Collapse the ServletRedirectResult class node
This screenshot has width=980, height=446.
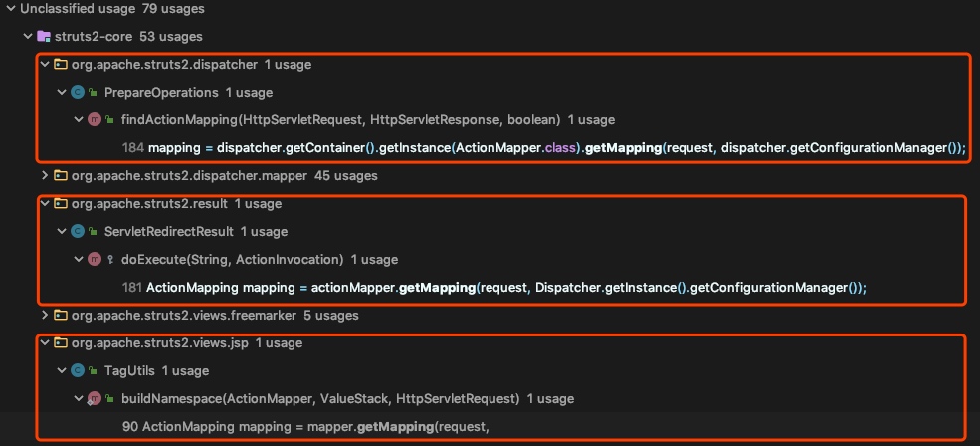coord(62,231)
